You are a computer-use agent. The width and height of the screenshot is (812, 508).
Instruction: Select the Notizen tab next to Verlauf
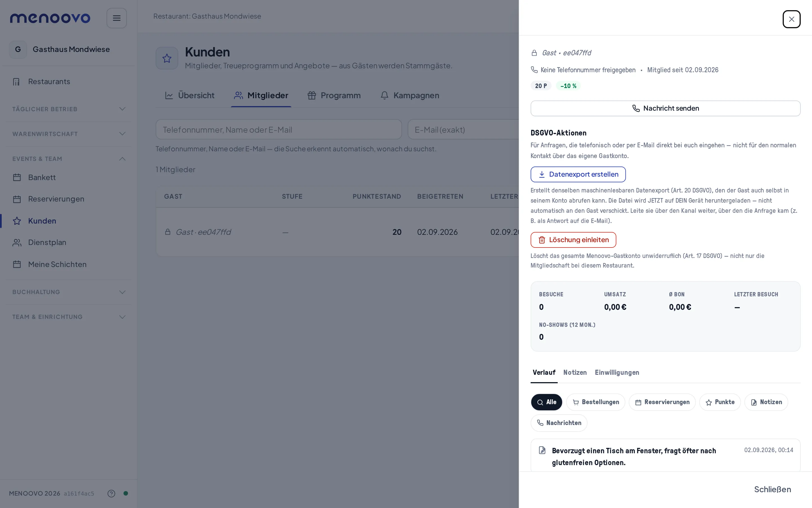click(x=575, y=372)
